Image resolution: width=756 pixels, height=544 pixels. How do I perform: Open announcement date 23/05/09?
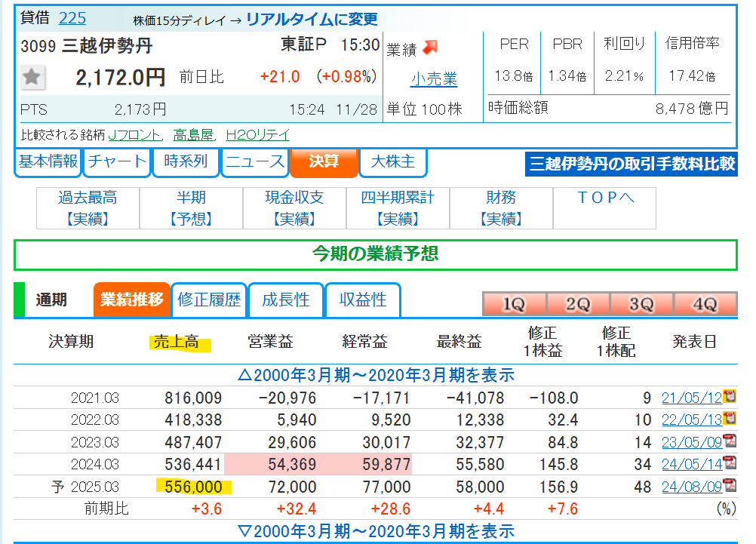692,442
